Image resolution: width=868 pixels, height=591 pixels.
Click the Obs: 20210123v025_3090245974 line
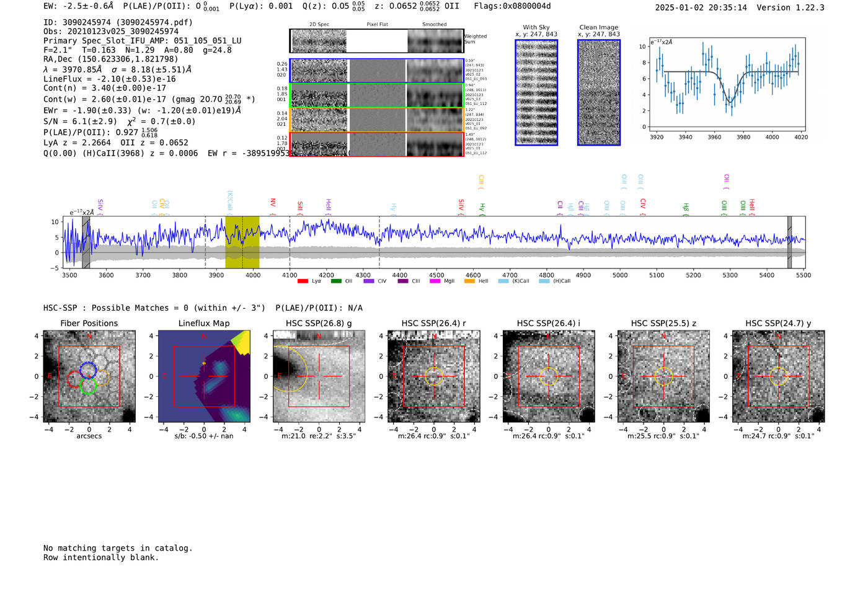(111, 32)
